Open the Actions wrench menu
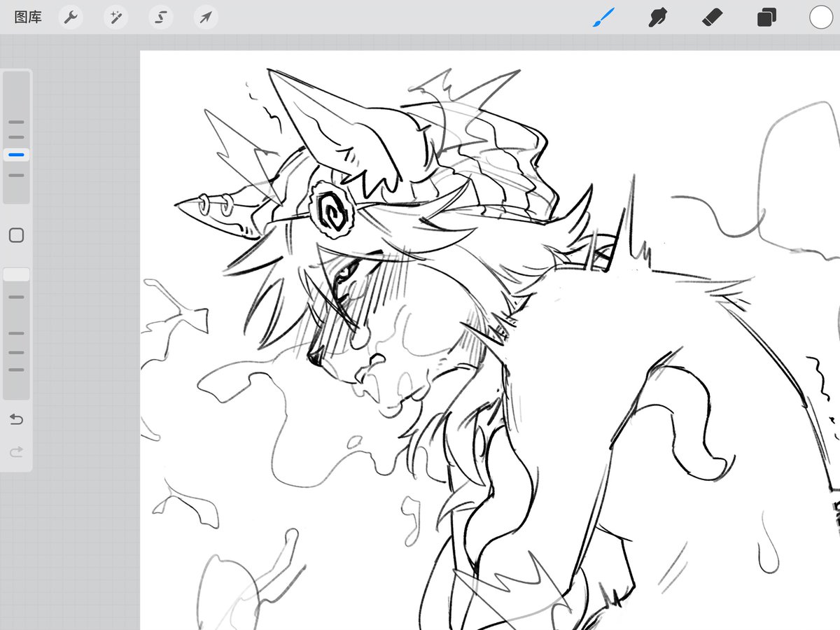Screen dimensions: 840x630 pyautogui.click(x=71, y=17)
